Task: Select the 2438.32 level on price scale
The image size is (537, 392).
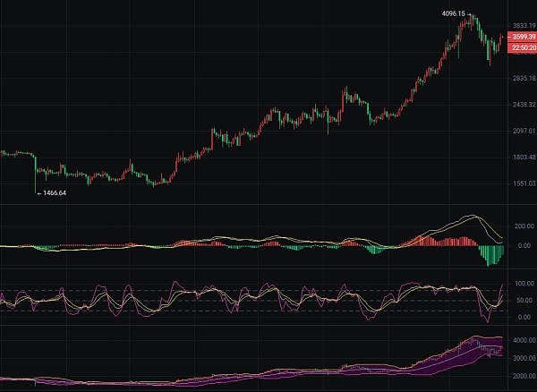Action: tap(524, 105)
